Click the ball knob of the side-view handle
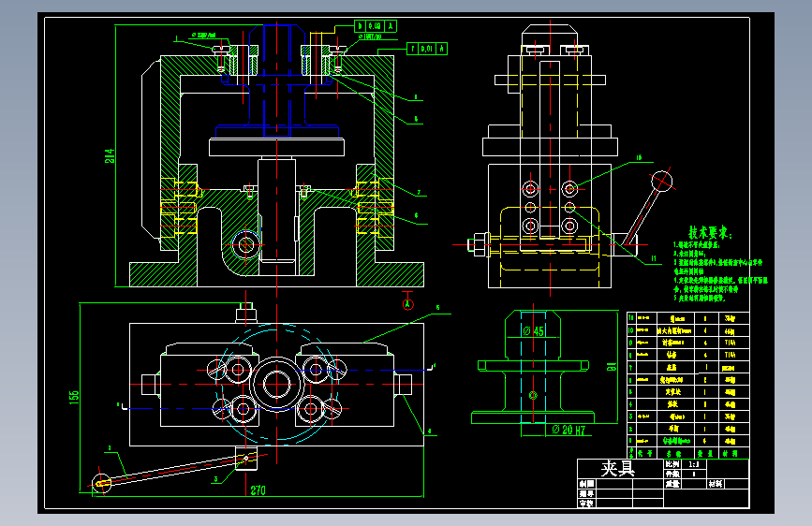 coord(662,182)
